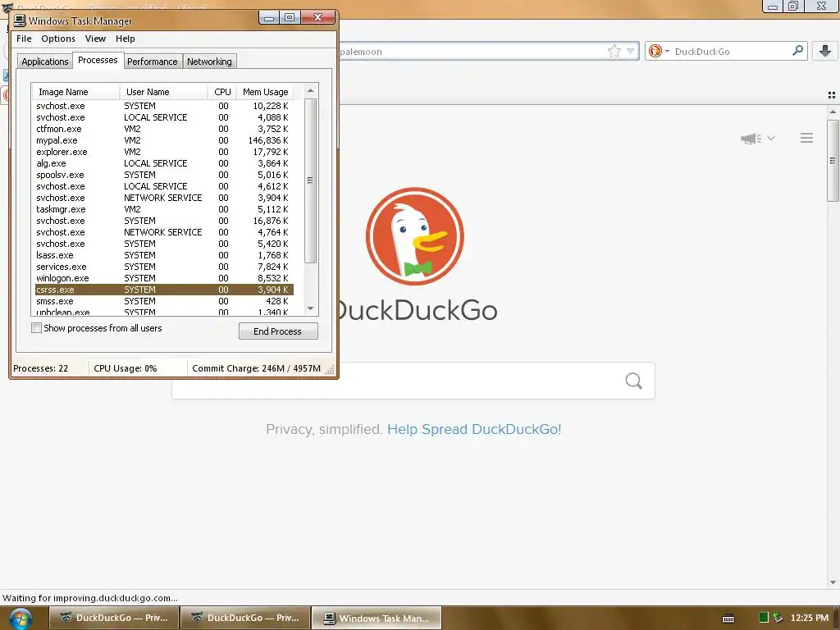
Task: Select svchost.exe row with 10,228 K memory
Action: pyautogui.click(x=164, y=106)
